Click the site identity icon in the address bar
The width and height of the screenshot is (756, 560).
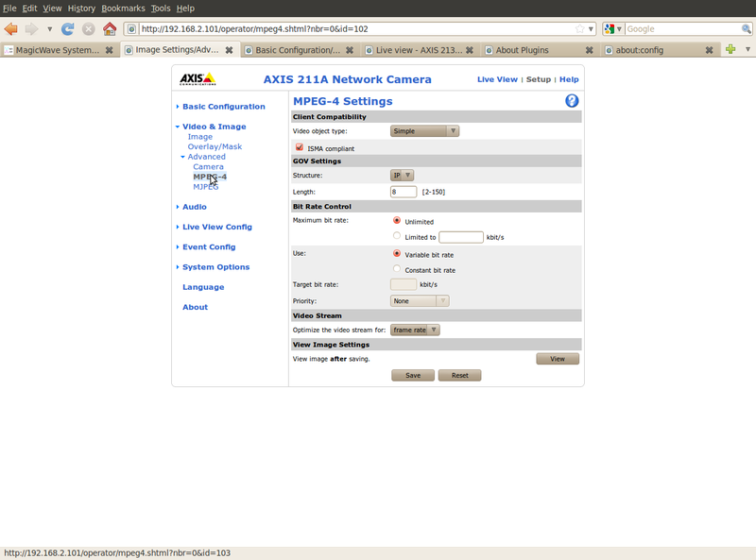point(131,29)
